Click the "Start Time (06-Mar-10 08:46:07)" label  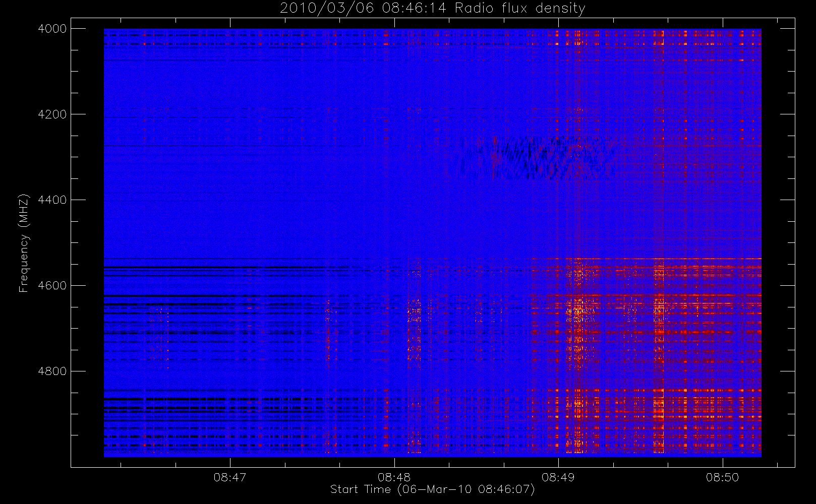(432, 489)
